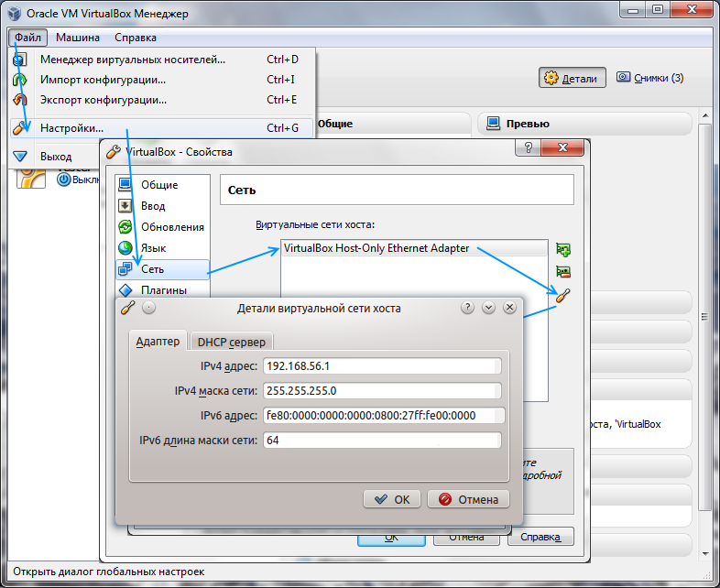Viewport: 720px width, 588px height.
Task: Switch to the DHCP сервер tab
Action: [x=231, y=342]
